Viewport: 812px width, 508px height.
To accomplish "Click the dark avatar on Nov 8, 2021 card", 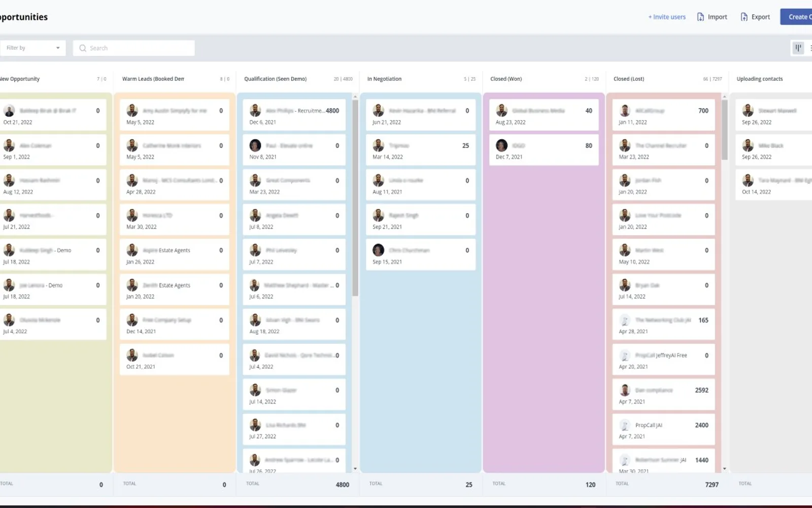I will (x=255, y=145).
